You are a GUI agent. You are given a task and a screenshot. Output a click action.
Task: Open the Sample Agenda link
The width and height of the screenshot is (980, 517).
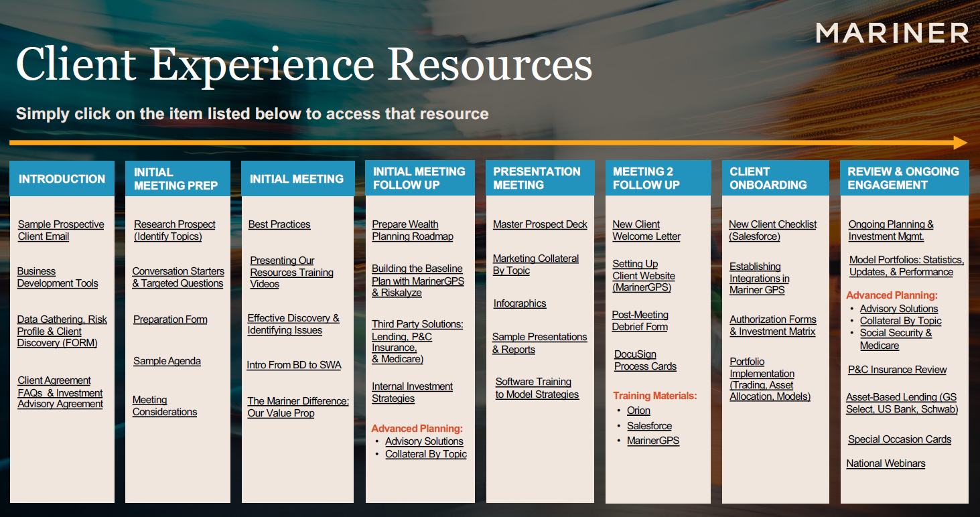167,361
